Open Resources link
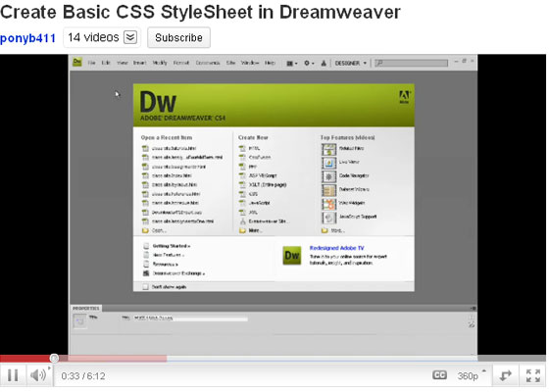This screenshot has width=549, height=392. [x=166, y=265]
